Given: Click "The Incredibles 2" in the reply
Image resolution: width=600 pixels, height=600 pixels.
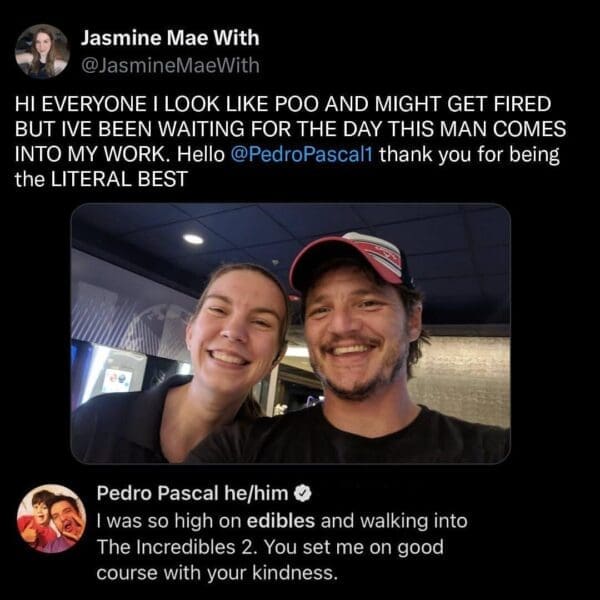Looking at the screenshot, I should [x=177, y=546].
